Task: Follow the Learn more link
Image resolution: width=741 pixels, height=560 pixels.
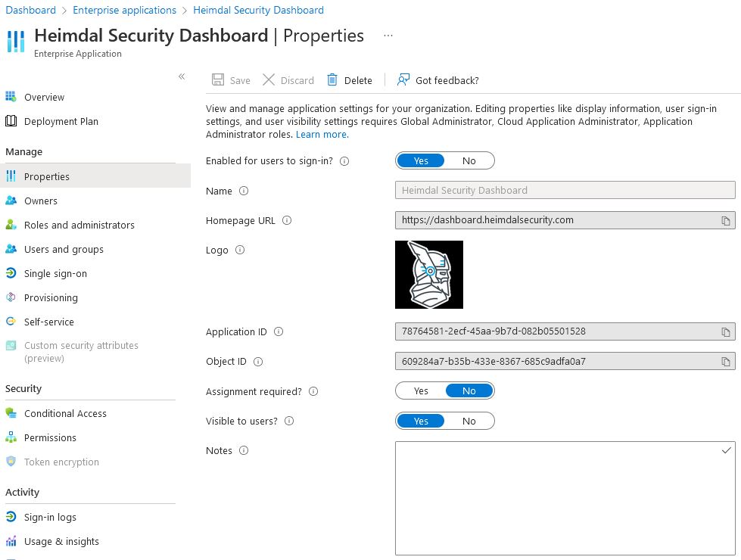Action: [x=322, y=134]
